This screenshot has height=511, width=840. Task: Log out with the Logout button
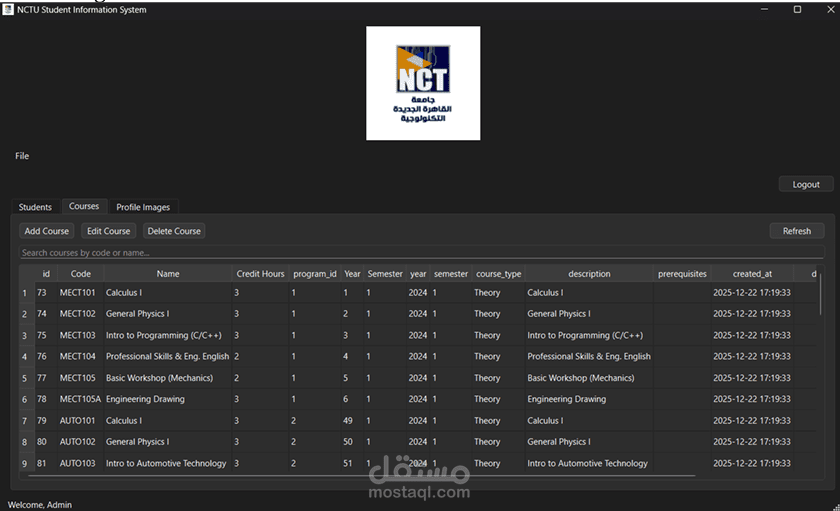click(x=806, y=184)
